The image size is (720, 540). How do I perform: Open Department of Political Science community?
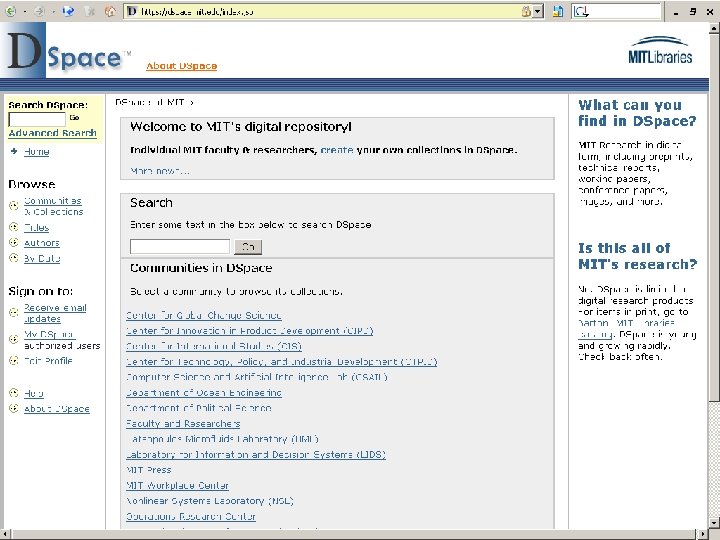(x=199, y=408)
